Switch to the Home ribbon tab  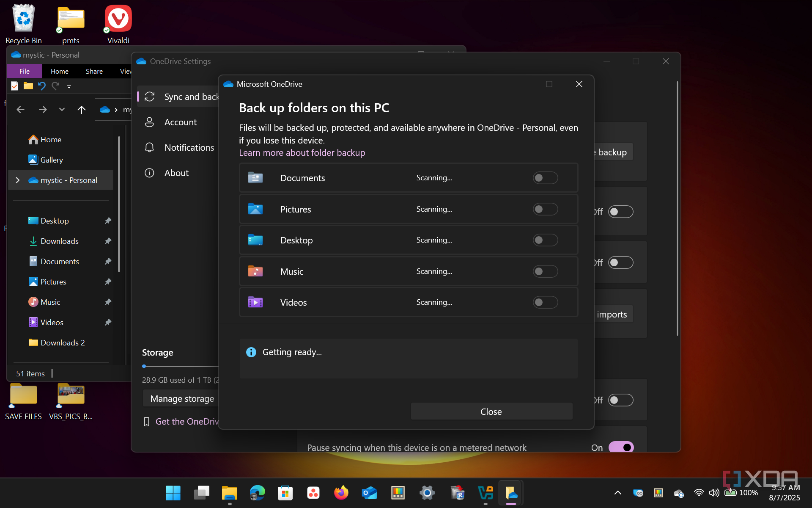(x=60, y=71)
